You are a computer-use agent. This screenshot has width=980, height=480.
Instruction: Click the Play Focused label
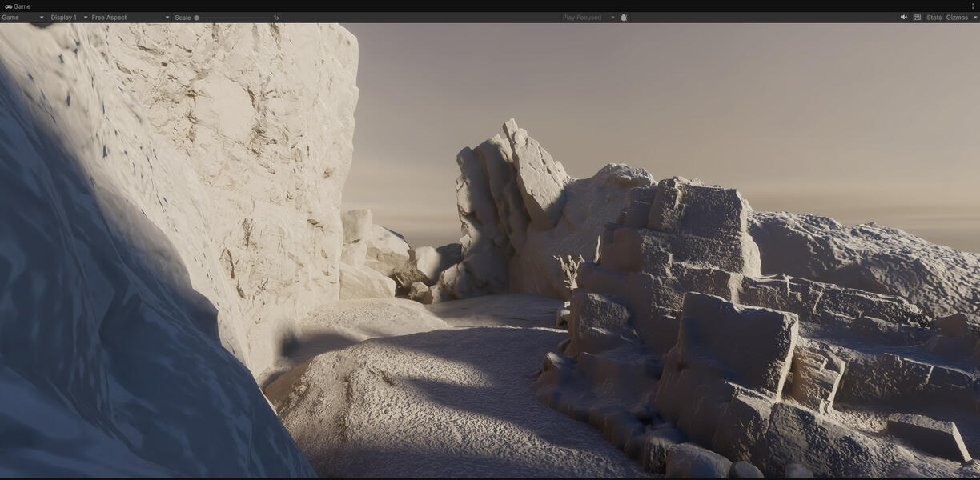(580, 17)
